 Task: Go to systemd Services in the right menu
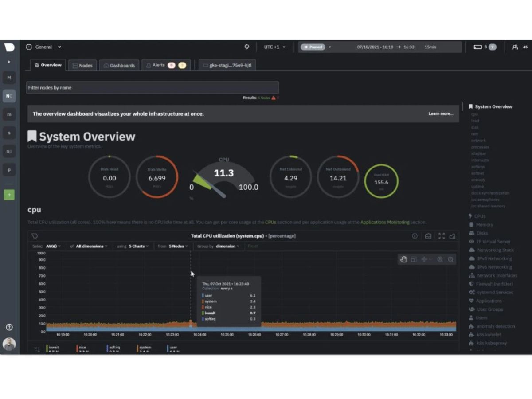coord(491,292)
